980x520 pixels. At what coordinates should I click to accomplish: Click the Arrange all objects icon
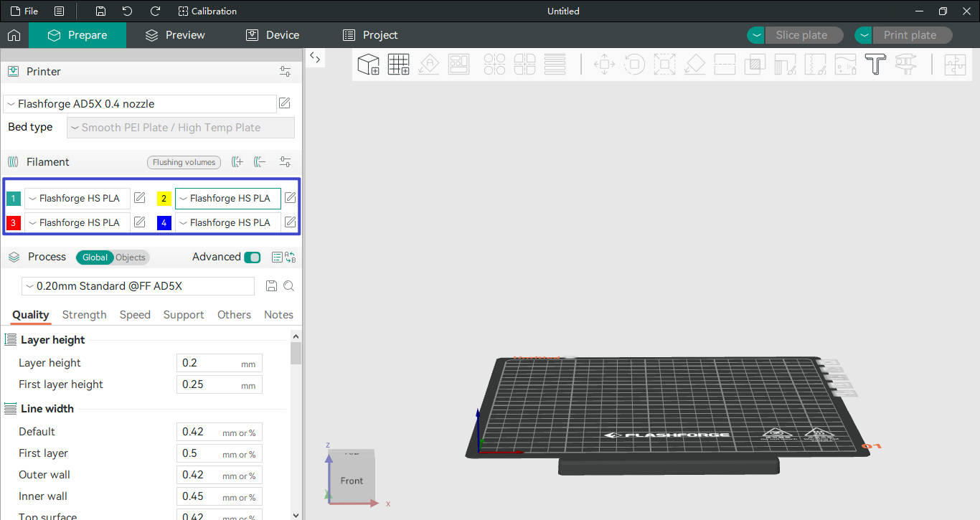click(459, 64)
